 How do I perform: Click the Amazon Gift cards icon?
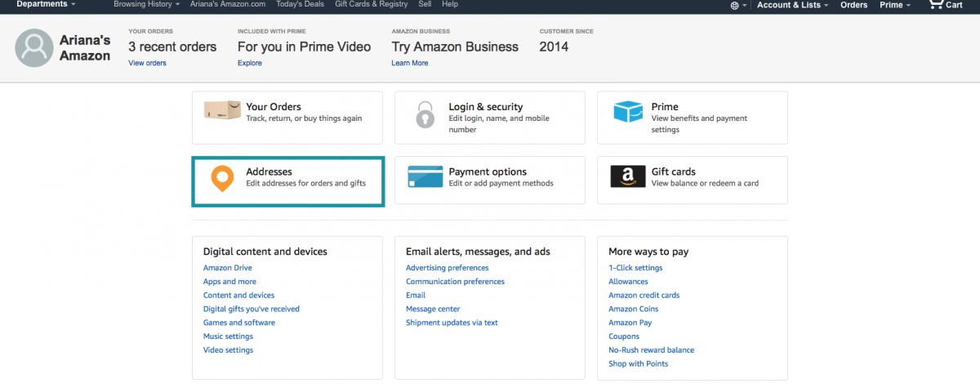(628, 176)
